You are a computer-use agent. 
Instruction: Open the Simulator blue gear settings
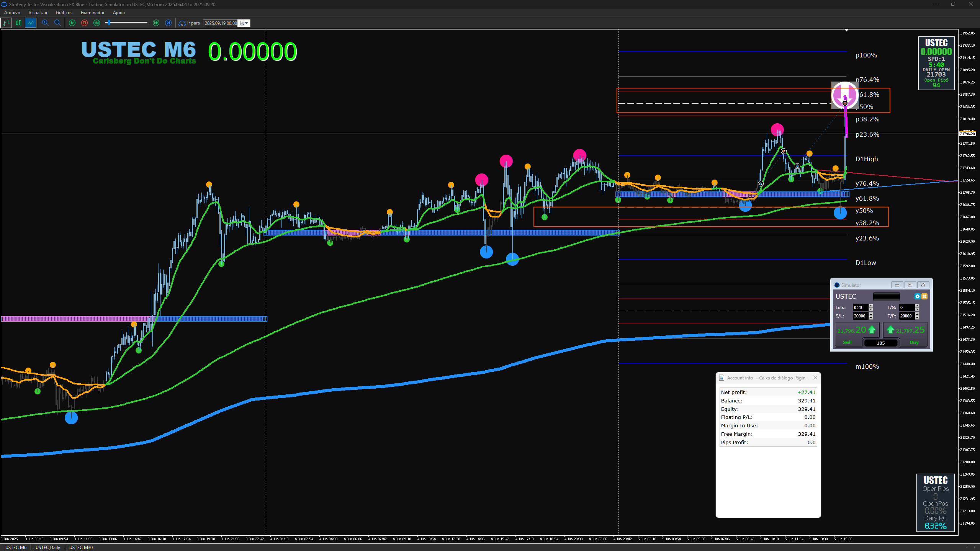(x=917, y=296)
